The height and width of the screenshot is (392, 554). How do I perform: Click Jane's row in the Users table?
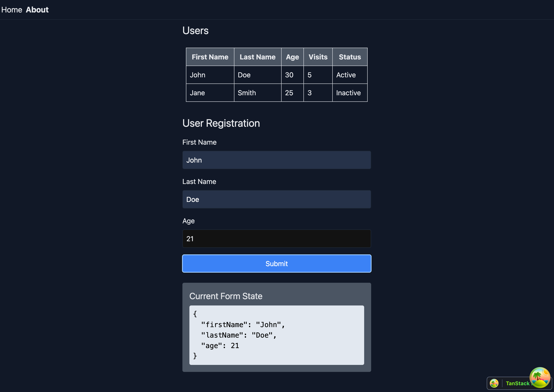point(258,93)
